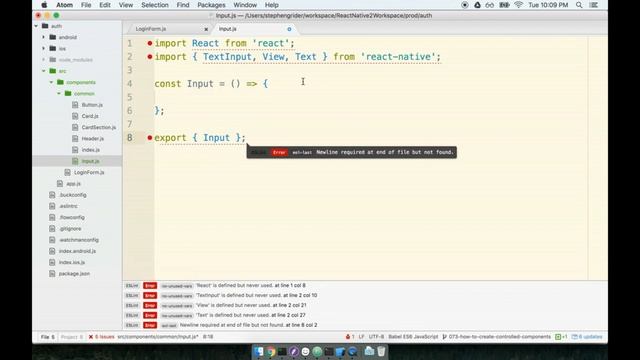The width and height of the screenshot is (640, 360).
Task: Expand the node_modules folder arrow
Action: (x=44, y=60)
